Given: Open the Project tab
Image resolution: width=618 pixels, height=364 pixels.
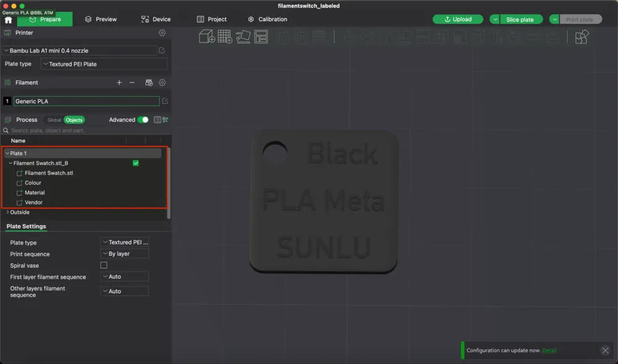Looking at the screenshot, I should 211,19.
